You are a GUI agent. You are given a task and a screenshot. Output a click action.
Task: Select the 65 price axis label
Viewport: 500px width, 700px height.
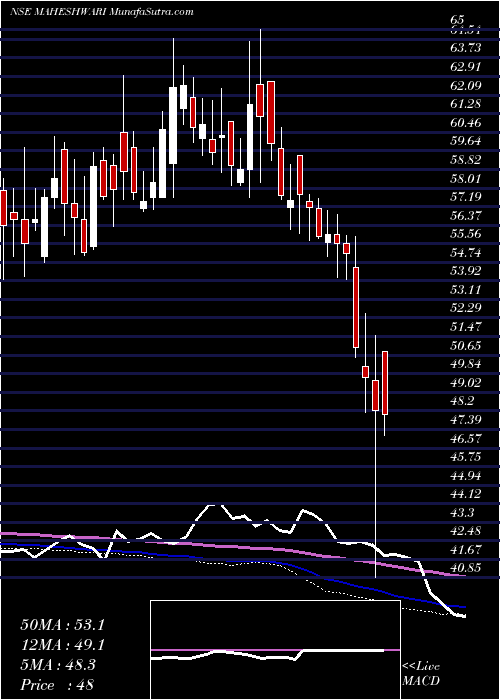point(458,21)
